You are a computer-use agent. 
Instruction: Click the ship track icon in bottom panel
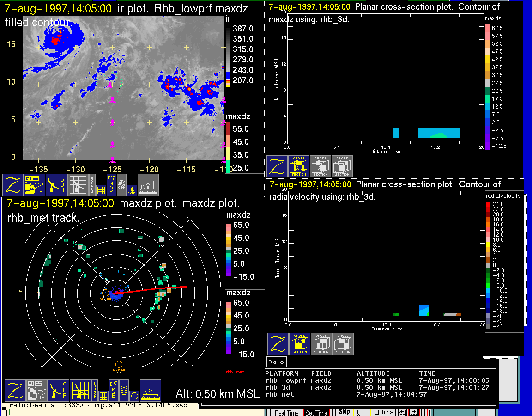point(150,391)
